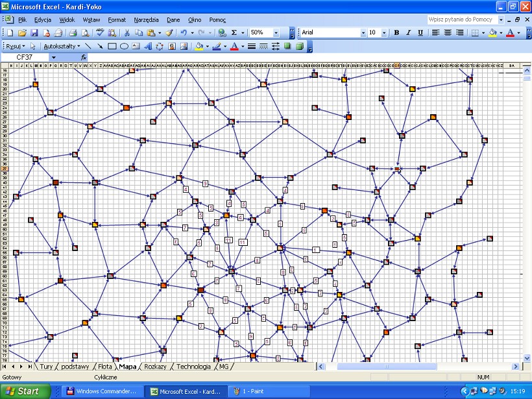The image size is (532, 399).
Task: Undo the last action
Action: [184, 33]
